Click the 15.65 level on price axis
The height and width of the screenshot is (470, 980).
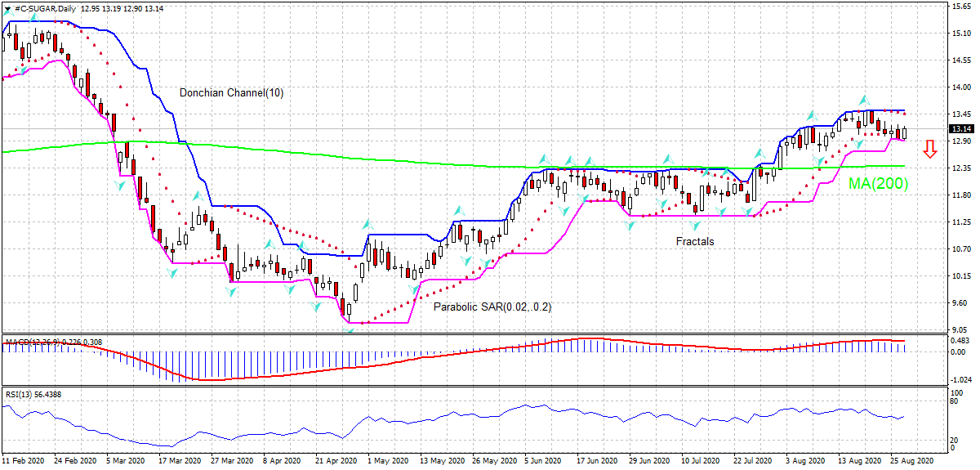960,7
